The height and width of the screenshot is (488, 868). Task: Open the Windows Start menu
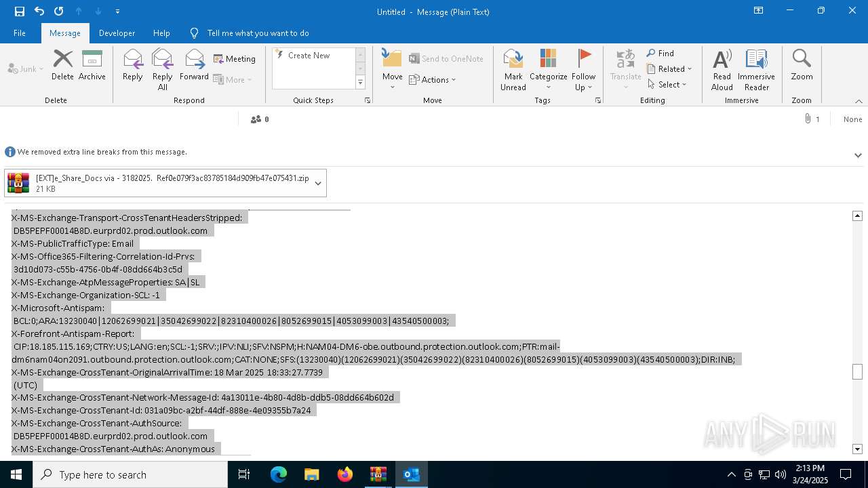pyautogui.click(x=16, y=474)
